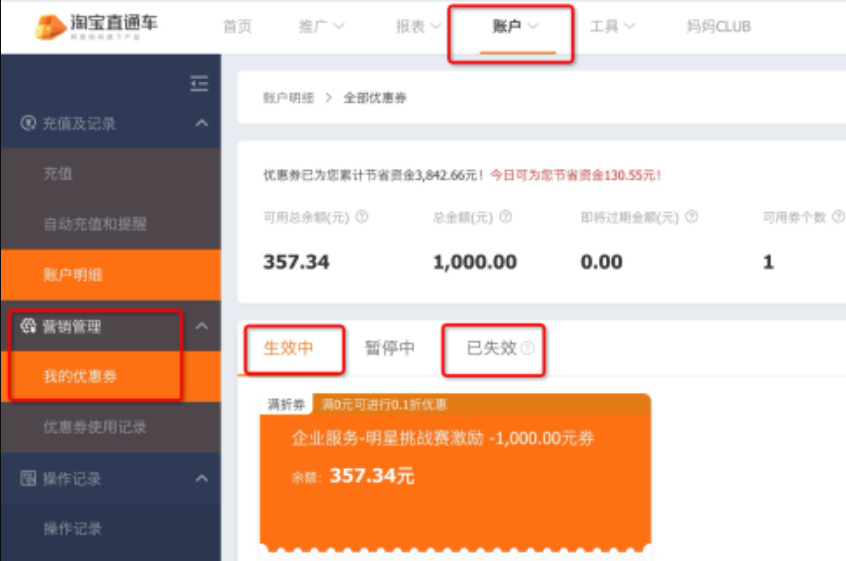This screenshot has height=561, width=846.
Task: Open 妈妈CLUB in top navigation
Action: pos(718,26)
